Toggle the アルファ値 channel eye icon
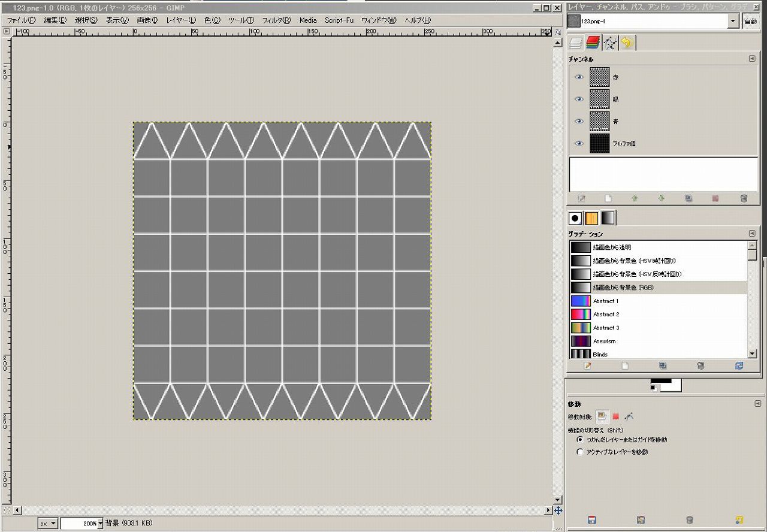Image resolution: width=767 pixels, height=532 pixels. pos(579,144)
